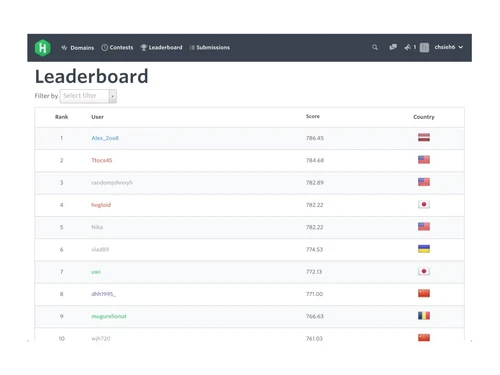Open mugurelionut user profile
The width and height of the screenshot is (500, 375).
click(x=109, y=316)
